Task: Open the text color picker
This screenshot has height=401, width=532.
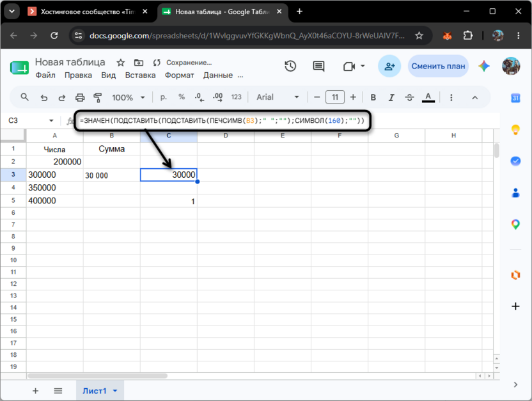Action: click(x=428, y=98)
